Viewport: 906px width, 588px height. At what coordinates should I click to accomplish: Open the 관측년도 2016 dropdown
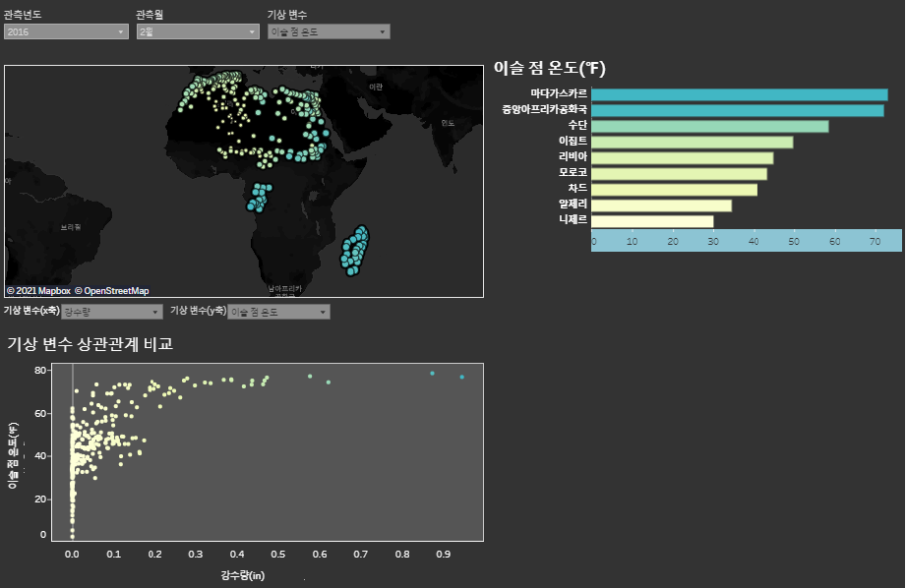[x=66, y=31]
